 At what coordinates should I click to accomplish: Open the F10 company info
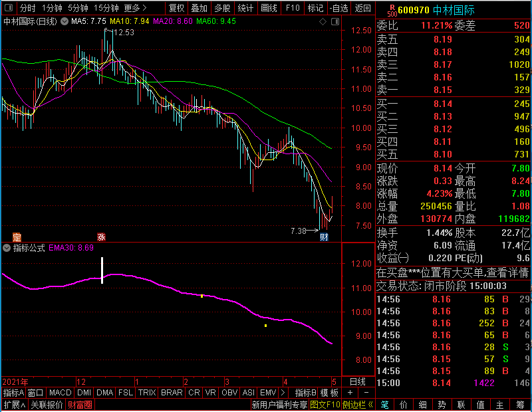pyautogui.click(x=293, y=8)
